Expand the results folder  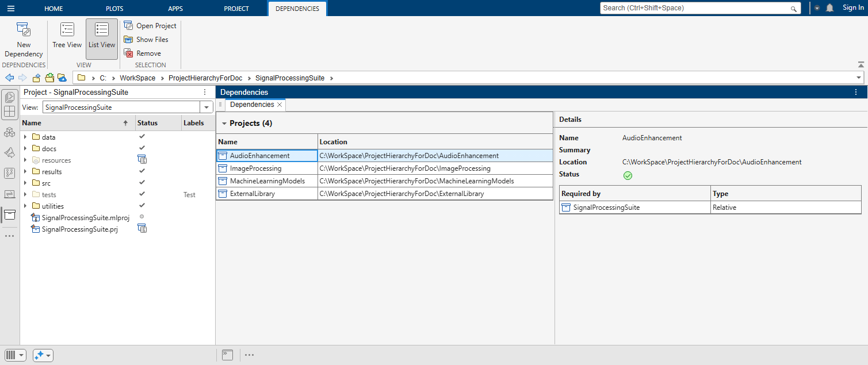(25, 172)
